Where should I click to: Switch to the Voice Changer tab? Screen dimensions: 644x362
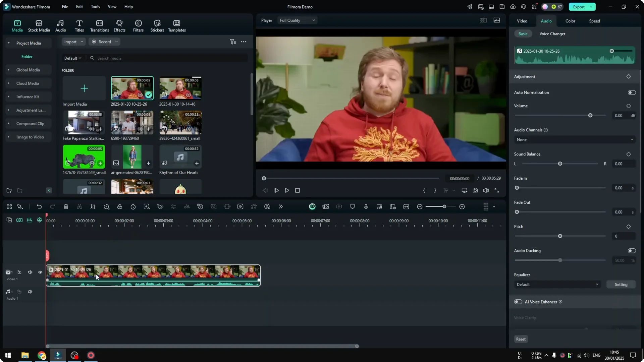point(552,34)
